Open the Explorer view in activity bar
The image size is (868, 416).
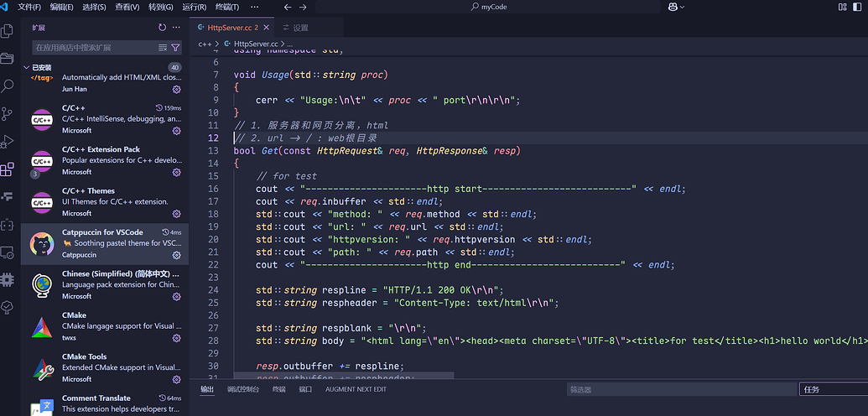coord(8,30)
